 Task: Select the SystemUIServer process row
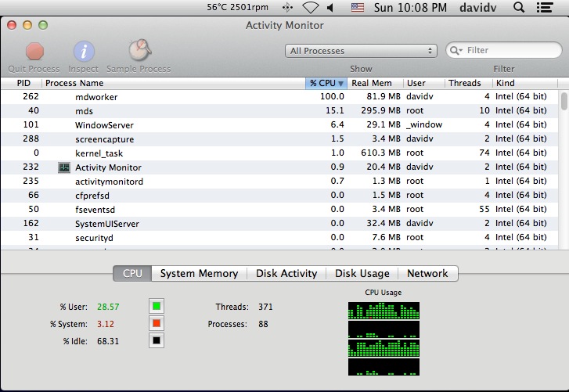[x=279, y=224]
